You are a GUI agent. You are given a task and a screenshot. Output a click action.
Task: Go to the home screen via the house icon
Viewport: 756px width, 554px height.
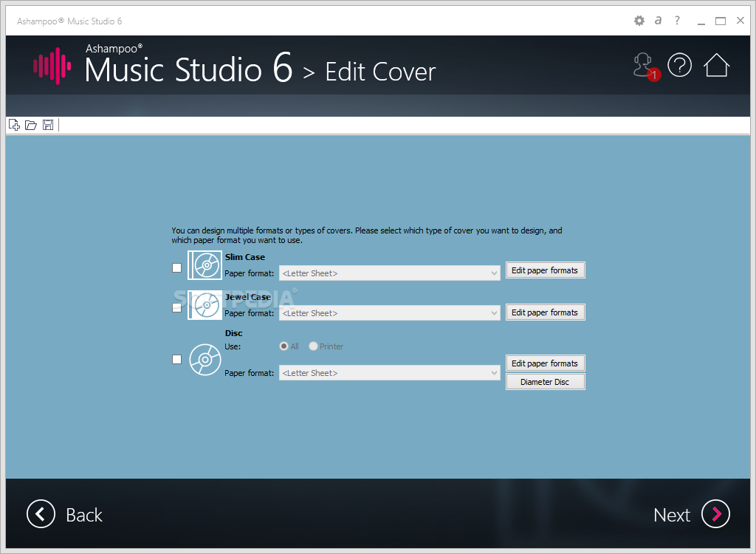point(716,65)
